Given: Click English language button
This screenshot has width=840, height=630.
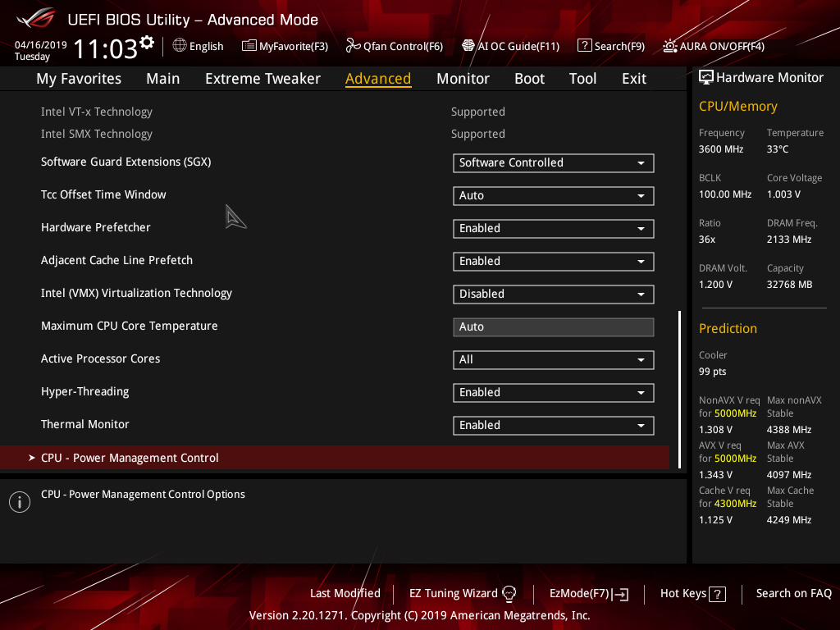Looking at the screenshot, I should pyautogui.click(x=206, y=46).
